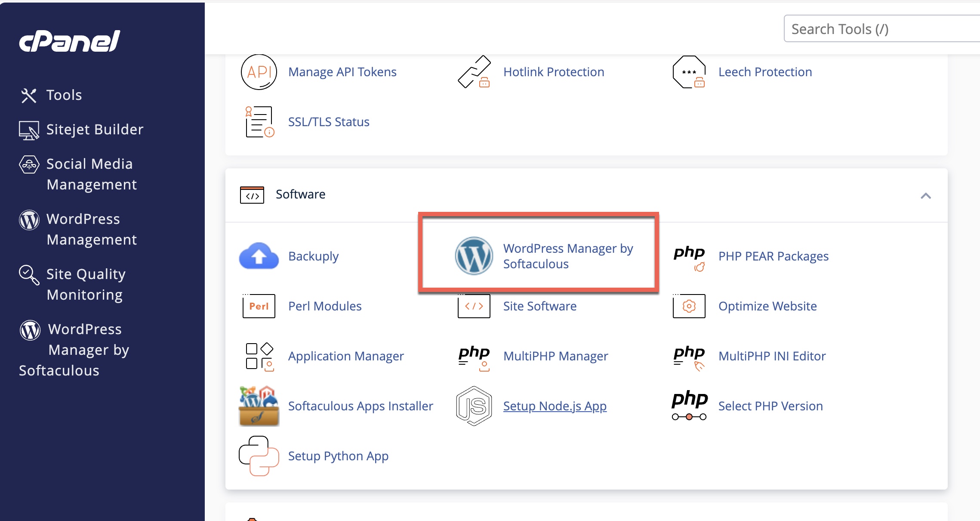Viewport: 980px width, 521px height.
Task: Select Site Quality Monitoring in sidebar
Action: [x=86, y=284]
